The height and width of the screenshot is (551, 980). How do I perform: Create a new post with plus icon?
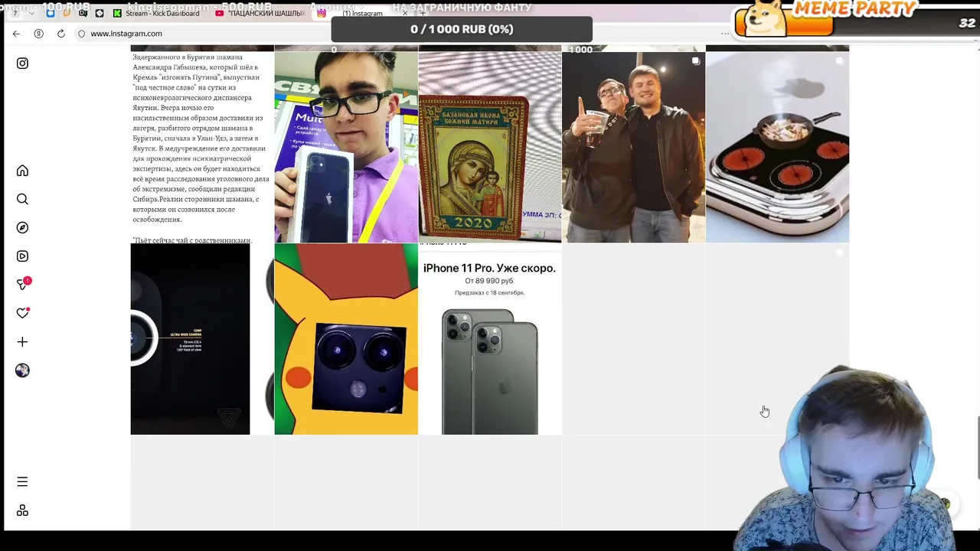(22, 342)
